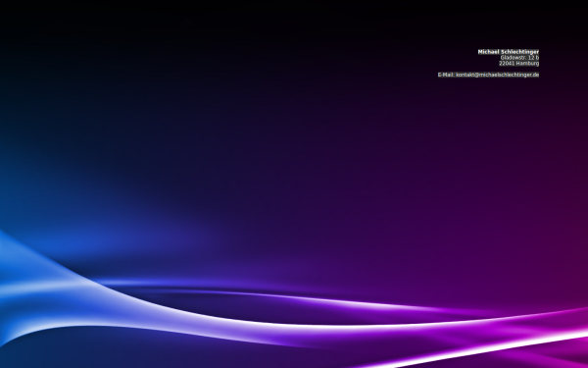Click the name 'Michael Schlechtinger'

(508, 52)
